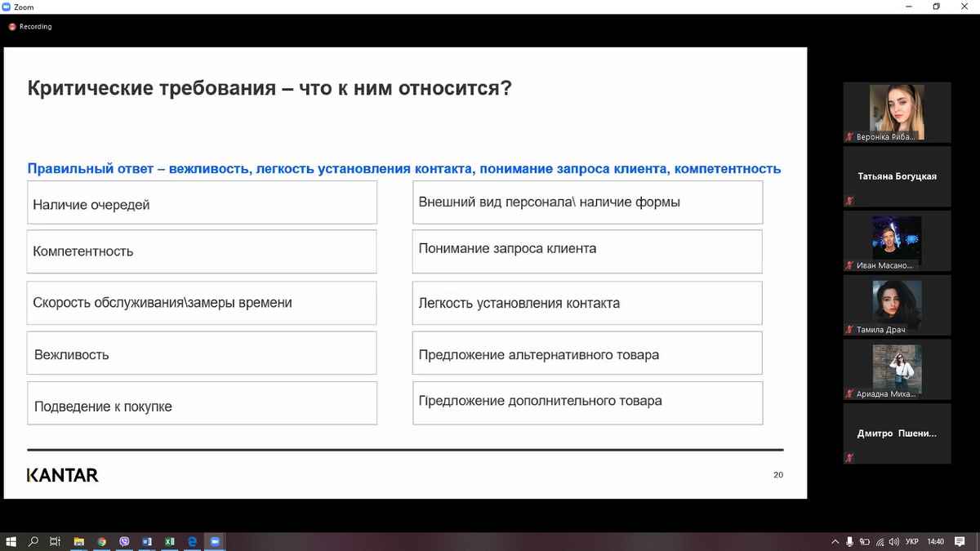
Task: Switch to Microsoft Word in taskbar
Action: [147, 541]
